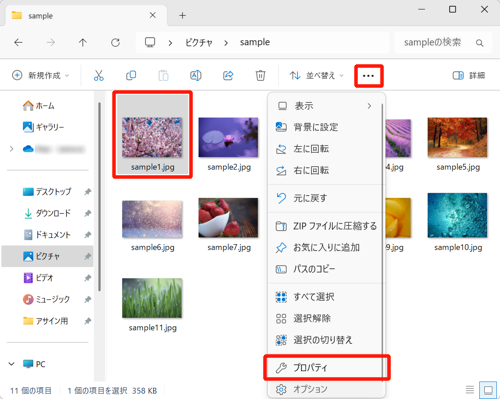The height and width of the screenshot is (399, 500).
Task: Unpin デスクトップ via its pin icon
Action: pyautogui.click(x=88, y=192)
